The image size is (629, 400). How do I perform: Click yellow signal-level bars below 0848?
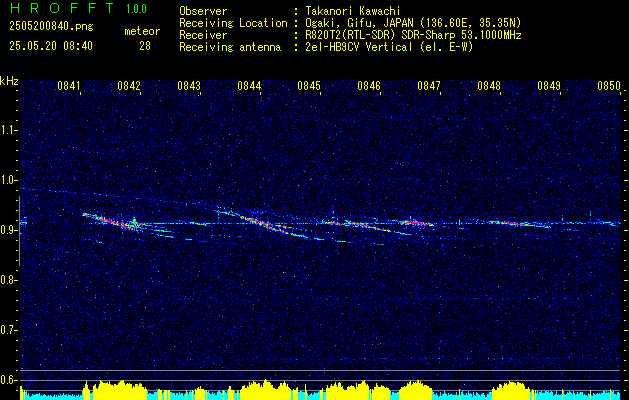pyautogui.click(x=511, y=390)
